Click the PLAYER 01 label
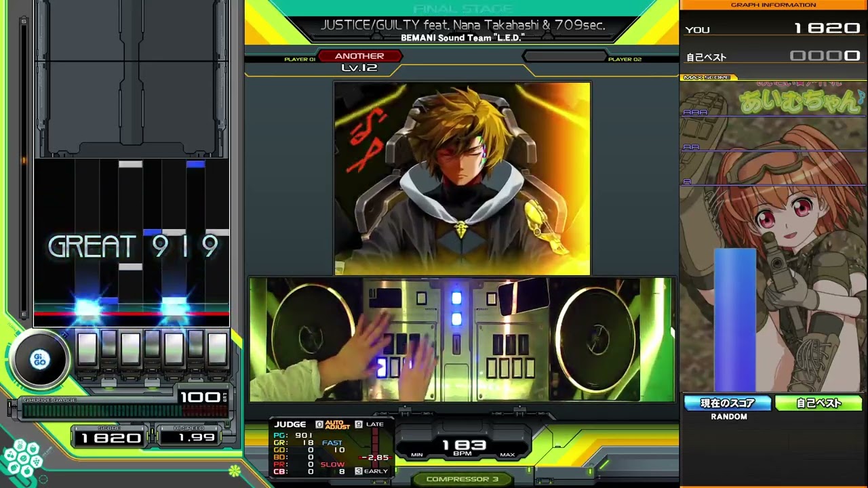Viewport: 868px width, 488px height. coord(300,60)
